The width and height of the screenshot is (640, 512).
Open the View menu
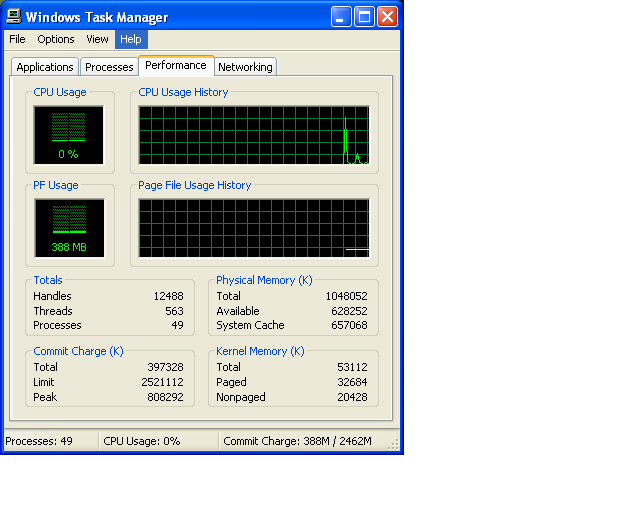[97, 39]
